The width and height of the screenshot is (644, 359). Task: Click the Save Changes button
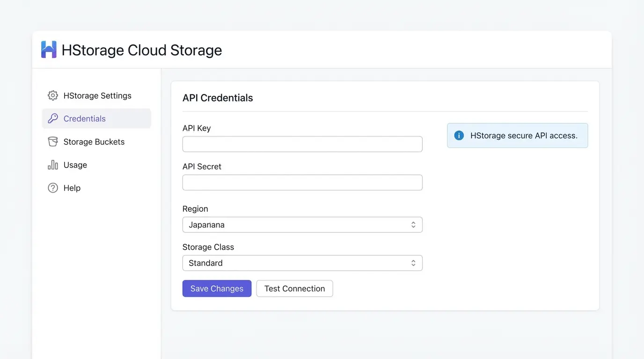[217, 288]
